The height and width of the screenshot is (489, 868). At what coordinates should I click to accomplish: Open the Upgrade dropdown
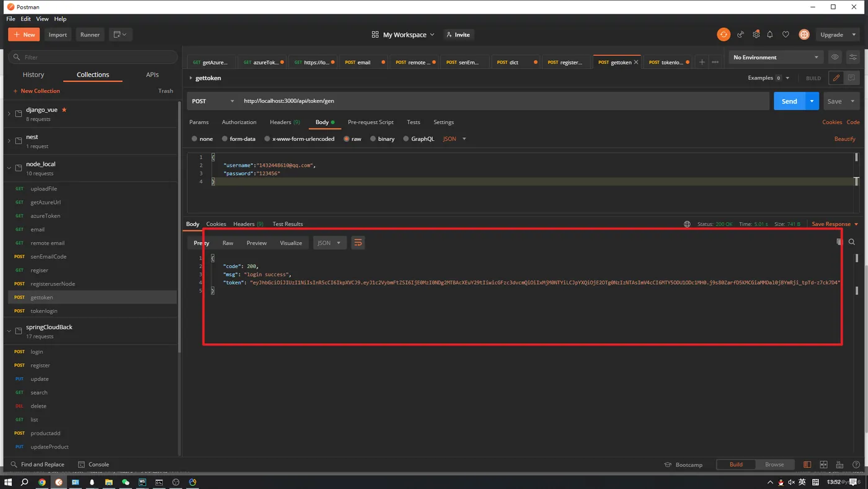click(x=838, y=35)
